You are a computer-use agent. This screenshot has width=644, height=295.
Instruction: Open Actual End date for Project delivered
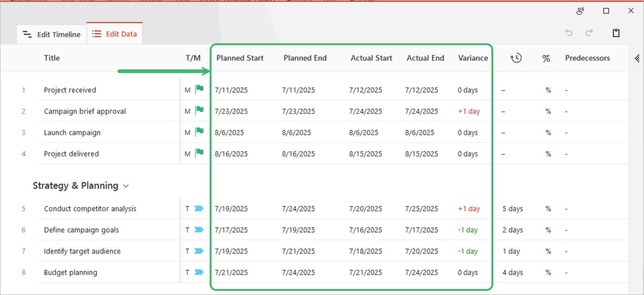[x=422, y=154]
